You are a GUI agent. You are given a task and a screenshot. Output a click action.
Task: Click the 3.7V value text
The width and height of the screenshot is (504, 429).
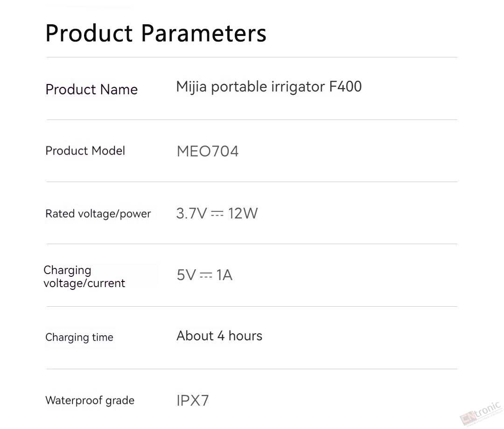pyautogui.click(x=192, y=213)
